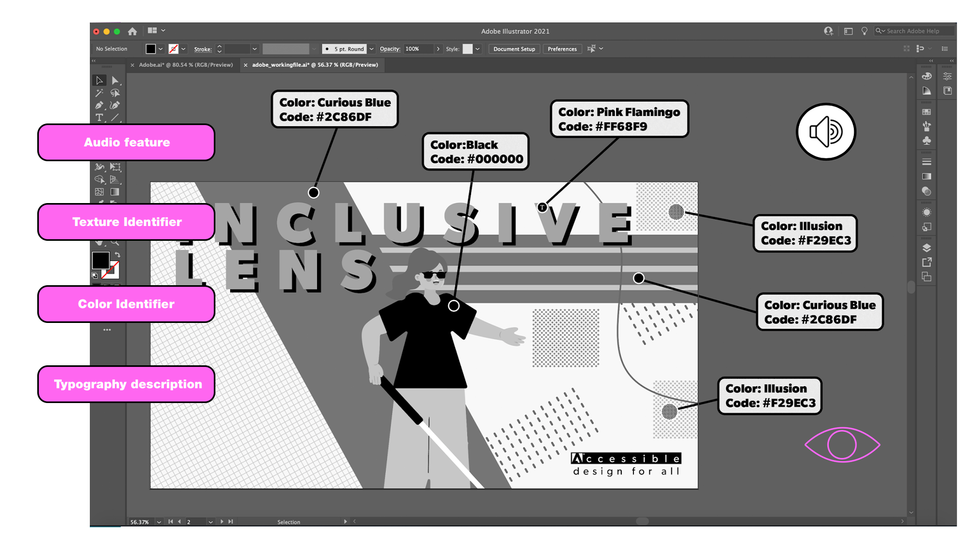The height and width of the screenshot is (551, 980).
Task: Open the Layers panel icon
Action: (x=927, y=248)
